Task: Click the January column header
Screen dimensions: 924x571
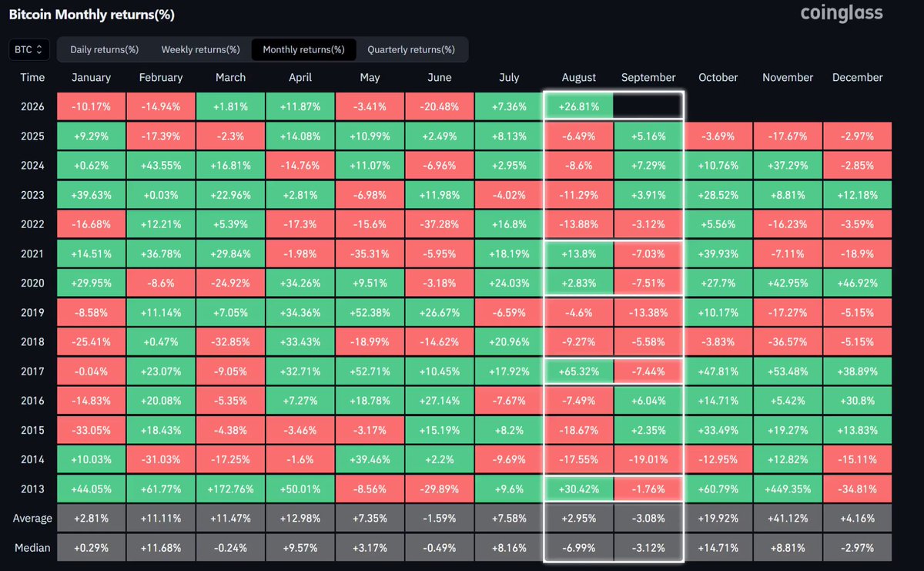Action: [x=91, y=77]
